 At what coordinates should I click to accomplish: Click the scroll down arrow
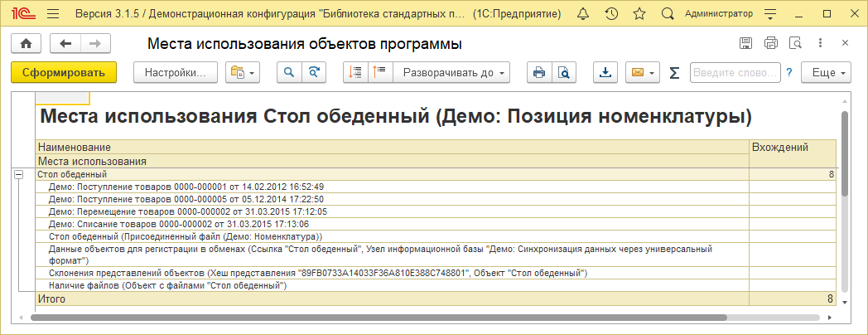click(x=844, y=303)
